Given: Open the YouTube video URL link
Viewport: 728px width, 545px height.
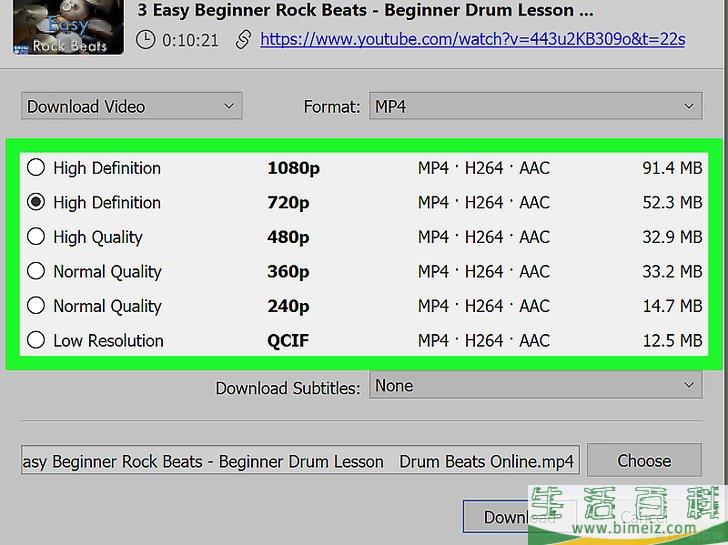Looking at the screenshot, I should click(x=472, y=39).
